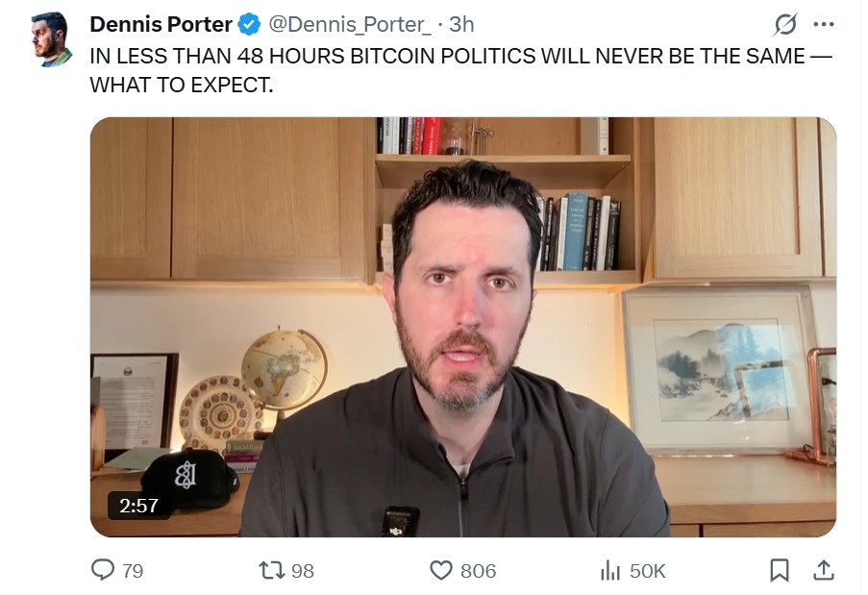Click the 98 reposts count

303,571
